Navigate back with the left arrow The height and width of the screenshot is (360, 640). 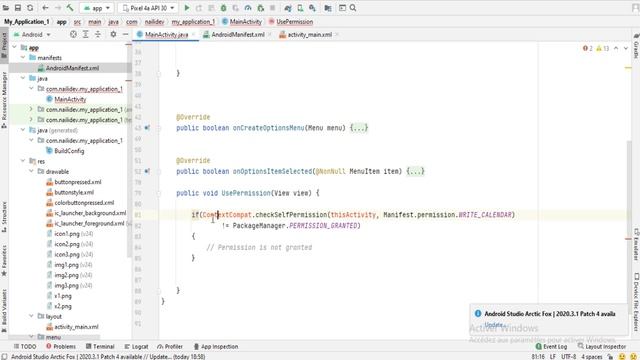(x=45, y=8)
